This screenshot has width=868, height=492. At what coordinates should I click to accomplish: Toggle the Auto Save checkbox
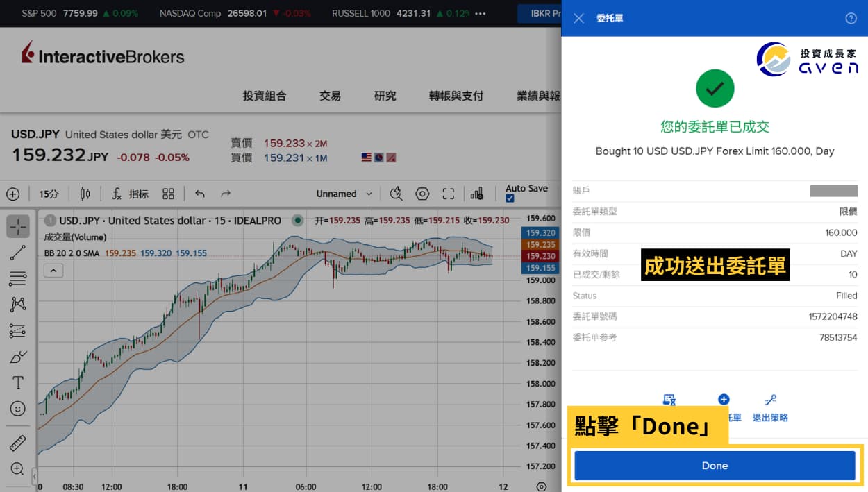coord(510,198)
